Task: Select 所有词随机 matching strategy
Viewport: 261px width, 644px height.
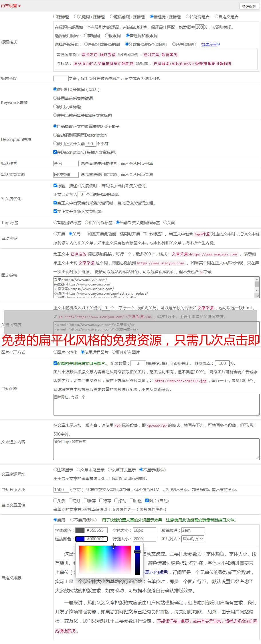Action: [x=174, y=44]
